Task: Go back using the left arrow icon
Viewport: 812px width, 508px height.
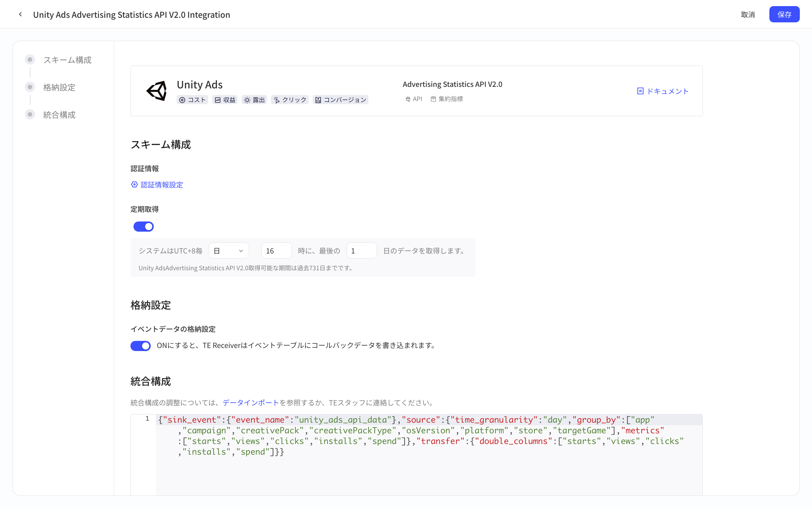Action: (21, 14)
